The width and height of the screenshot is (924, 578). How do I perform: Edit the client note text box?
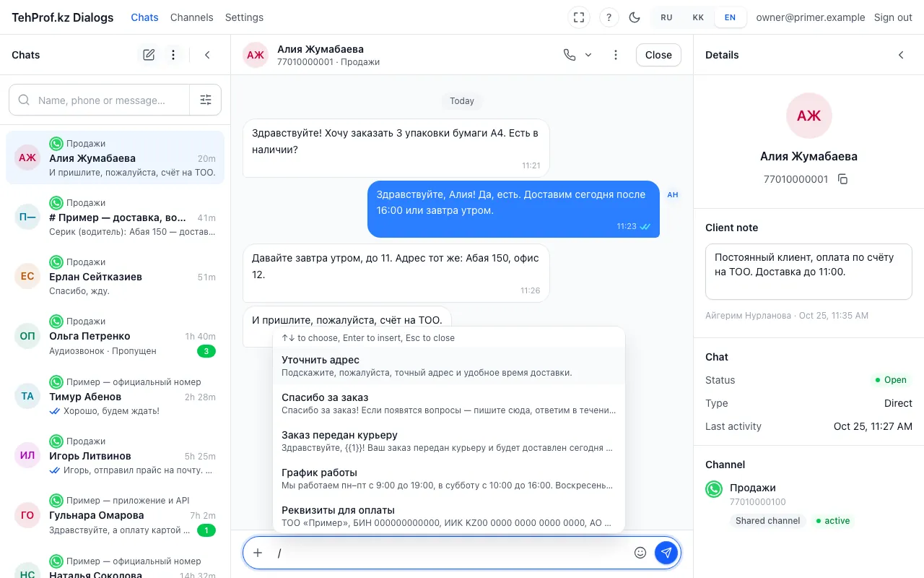point(808,271)
